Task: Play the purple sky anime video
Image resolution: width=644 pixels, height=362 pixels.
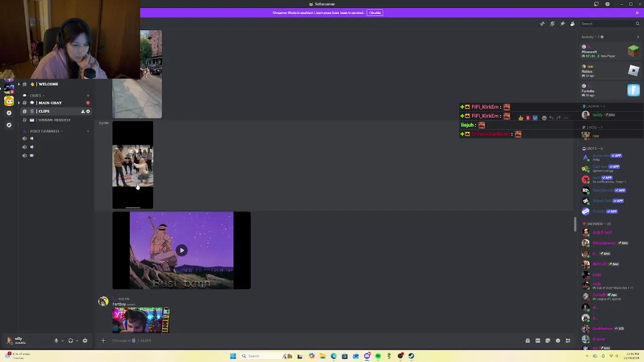Action: (x=182, y=250)
